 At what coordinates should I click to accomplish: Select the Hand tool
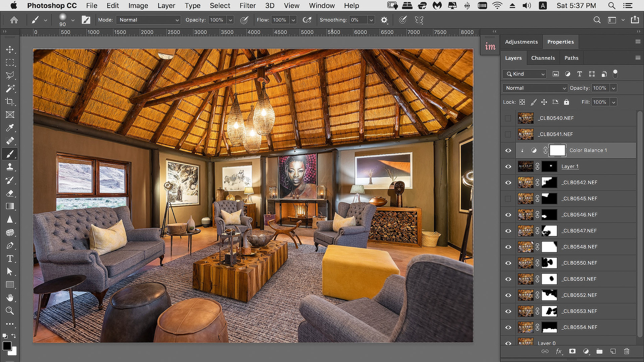[10, 298]
